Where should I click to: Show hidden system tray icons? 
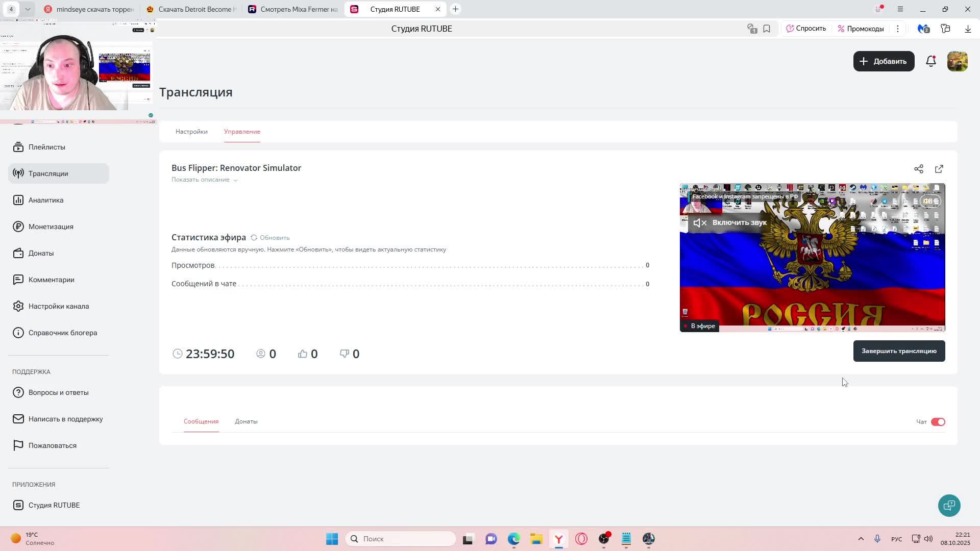(x=861, y=539)
